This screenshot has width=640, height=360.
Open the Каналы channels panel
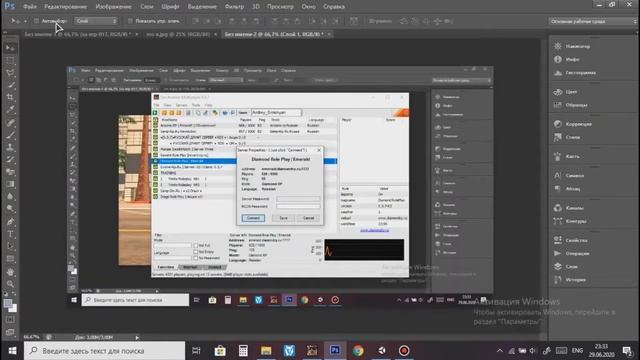[x=569, y=208]
